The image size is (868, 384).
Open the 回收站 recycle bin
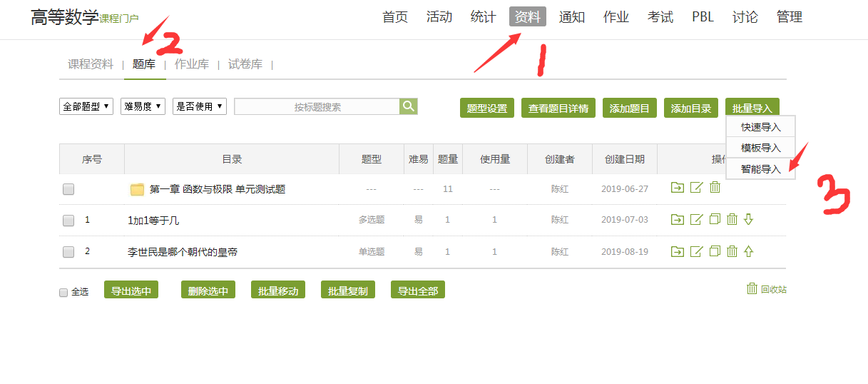pyautogui.click(x=767, y=289)
